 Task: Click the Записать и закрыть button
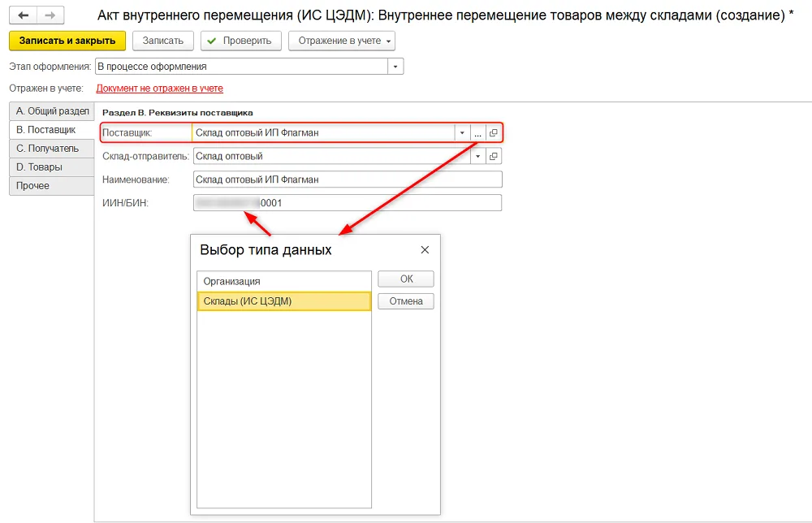coord(67,41)
